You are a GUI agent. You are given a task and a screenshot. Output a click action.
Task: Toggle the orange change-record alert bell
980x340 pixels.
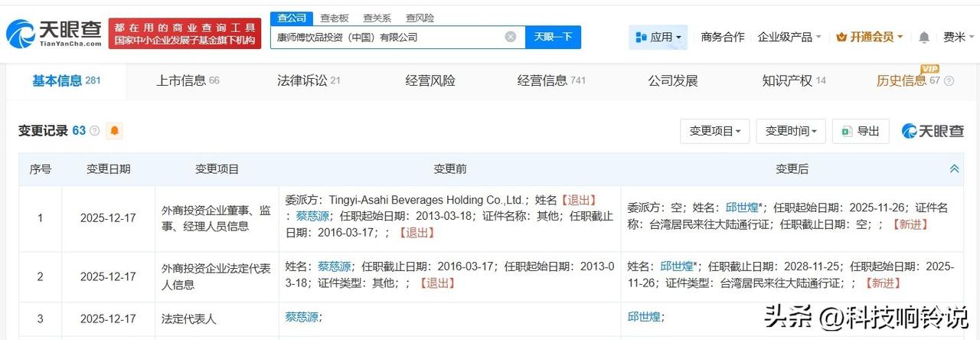[115, 131]
